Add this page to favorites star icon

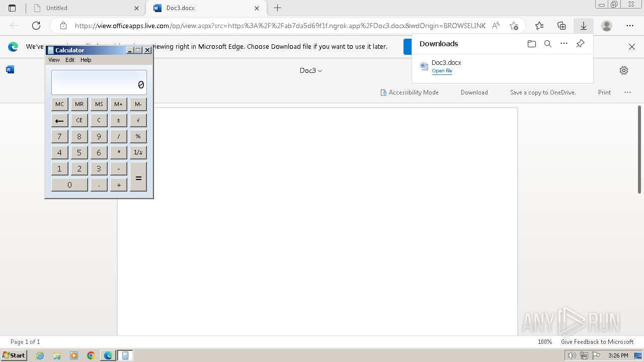point(514,26)
